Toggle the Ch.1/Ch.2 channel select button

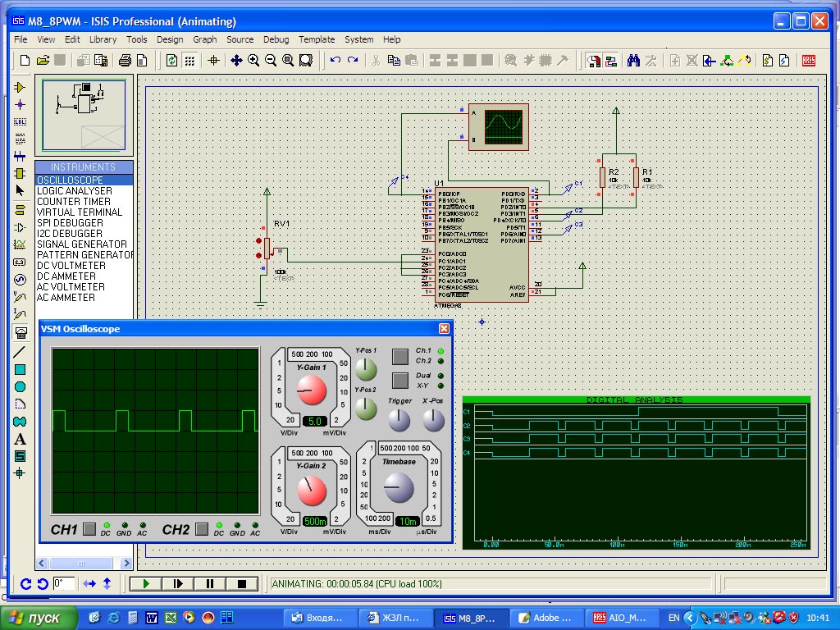(x=399, y=356)
